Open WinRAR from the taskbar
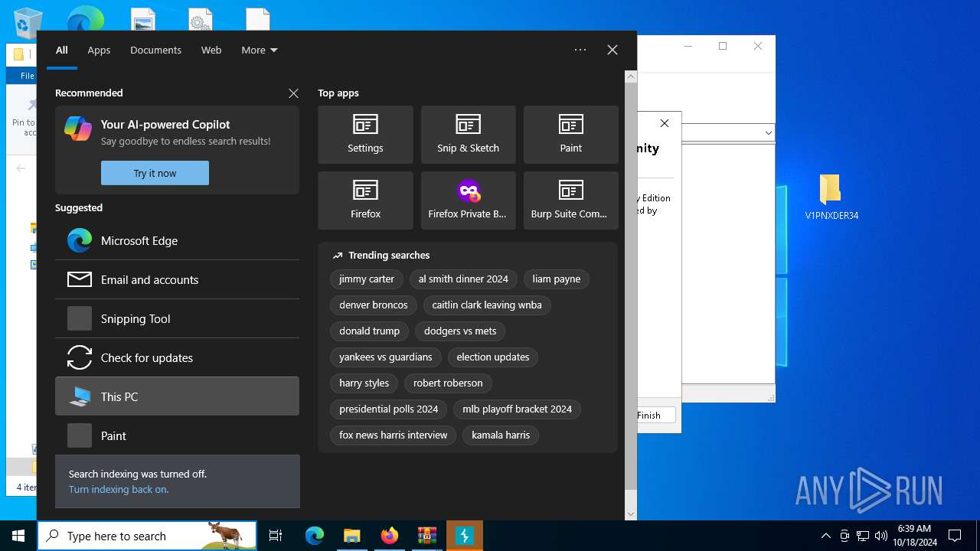 point(426,536)
